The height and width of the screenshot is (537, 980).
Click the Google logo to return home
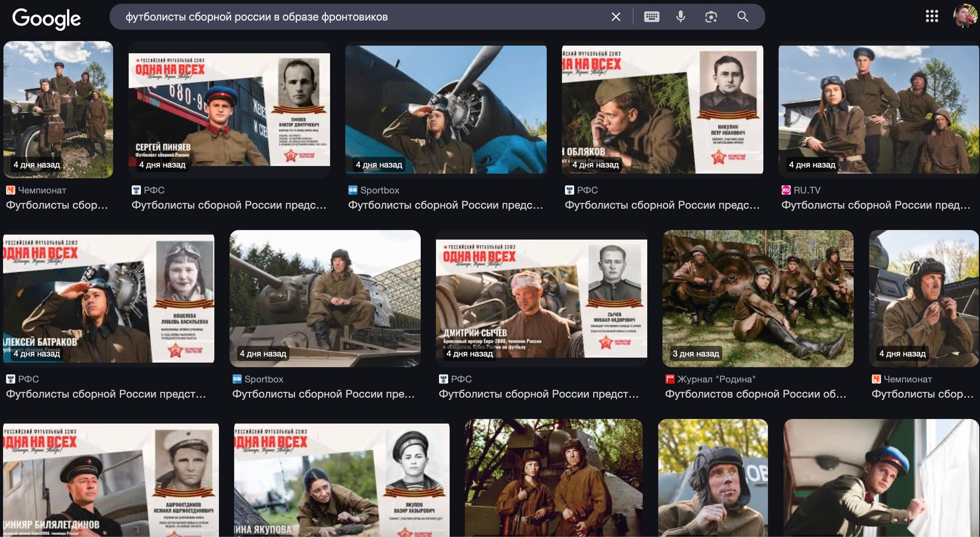pos(47,17)
